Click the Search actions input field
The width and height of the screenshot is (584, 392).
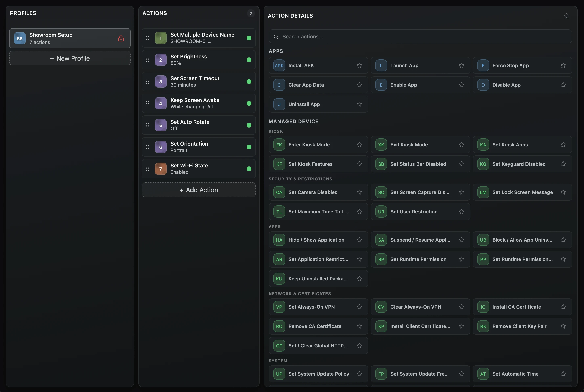(420, 37)
